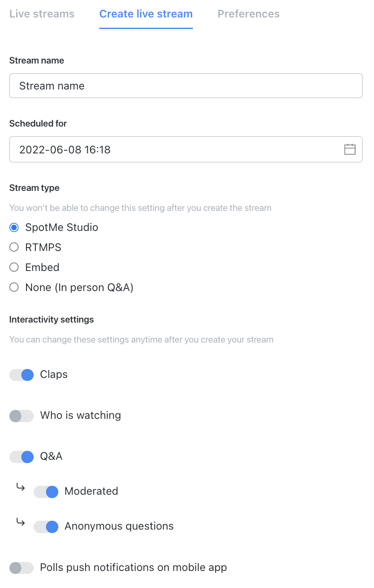374x588 pixels.
Task: Turn off the Q&A toggle
Action: pos(21,457)
